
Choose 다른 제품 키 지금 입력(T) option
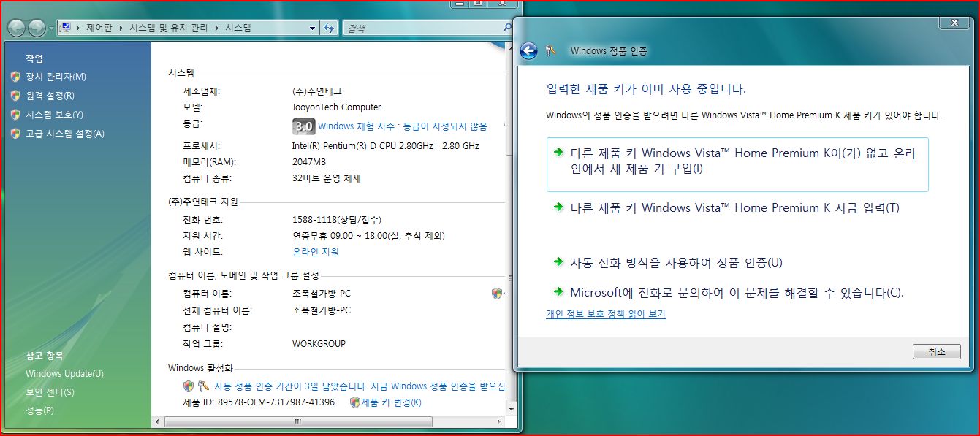click(x=734, y=208)
